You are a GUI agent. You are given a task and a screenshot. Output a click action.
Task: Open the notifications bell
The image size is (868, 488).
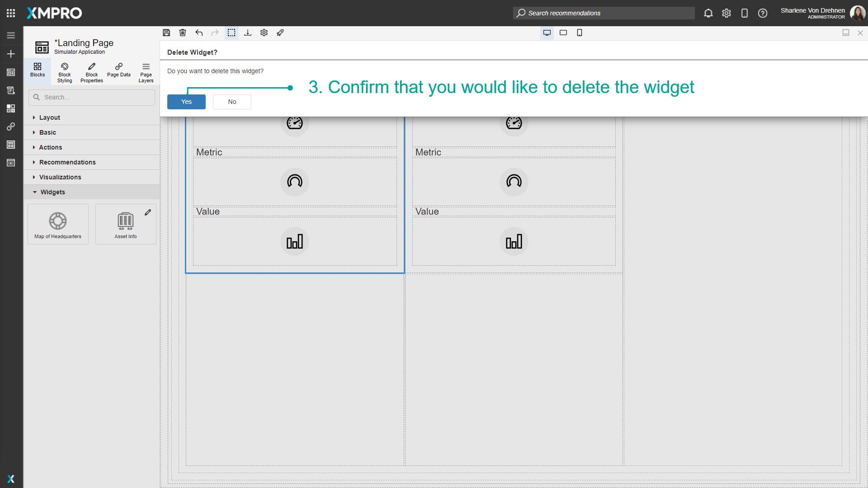[708, 13]
